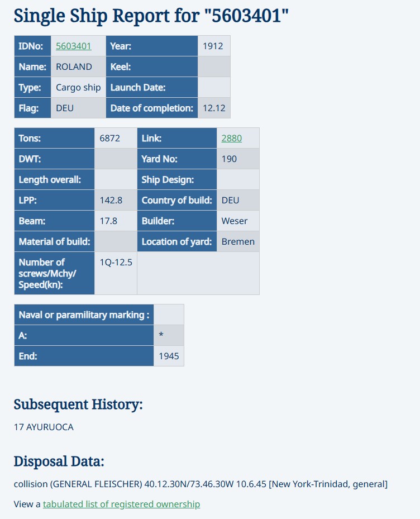The height and width of the screenshot is (519, 420).
Task: Select the Year value 1912
Action: (213, 46)
